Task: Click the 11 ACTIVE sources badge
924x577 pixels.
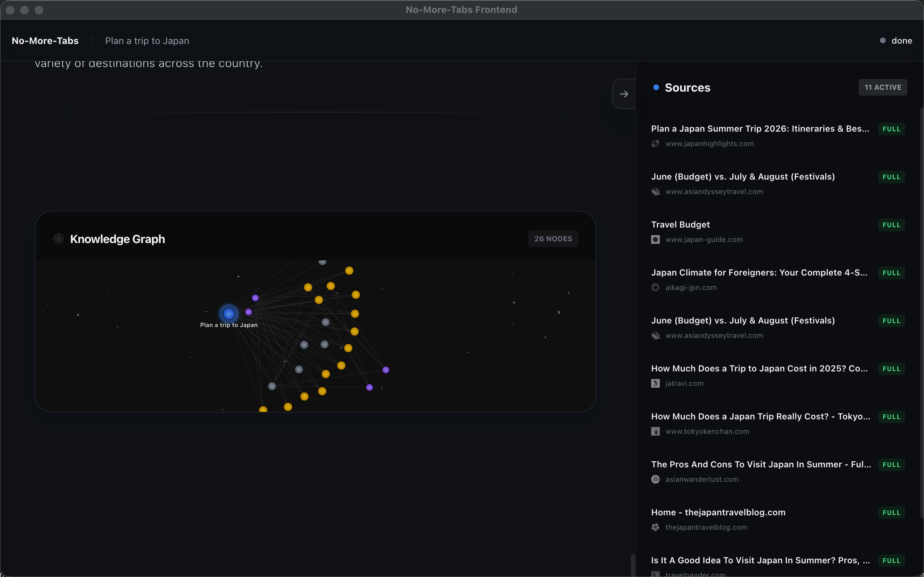Action: tap(882, 87)
